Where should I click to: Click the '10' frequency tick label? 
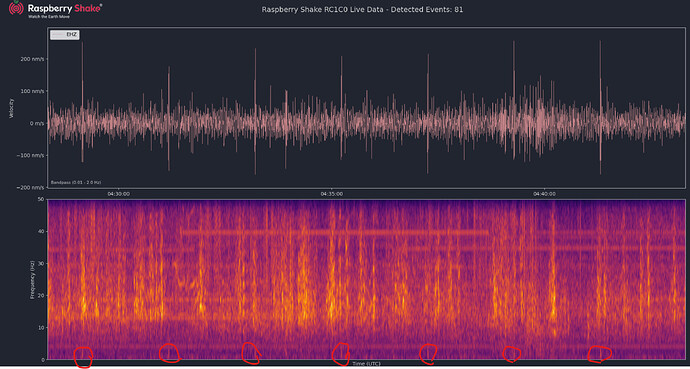pos(42,328)
